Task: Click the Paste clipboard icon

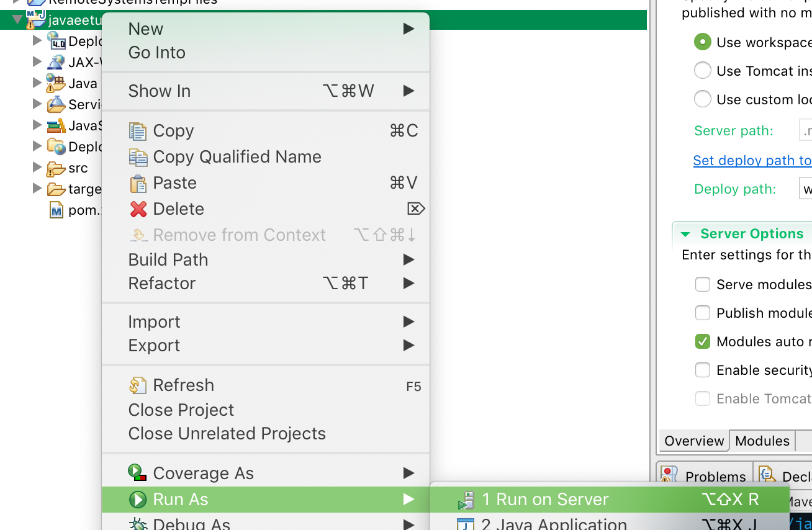Action: 138,183
